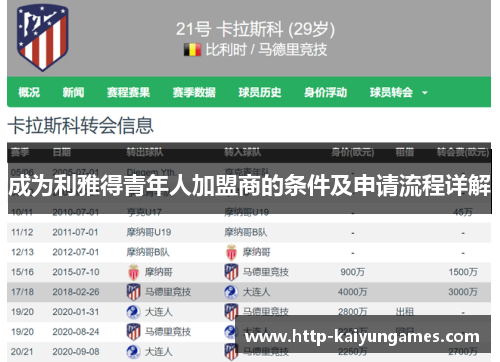Open the 概况 tab
500x362 pixels.
[x=29, y=92]
